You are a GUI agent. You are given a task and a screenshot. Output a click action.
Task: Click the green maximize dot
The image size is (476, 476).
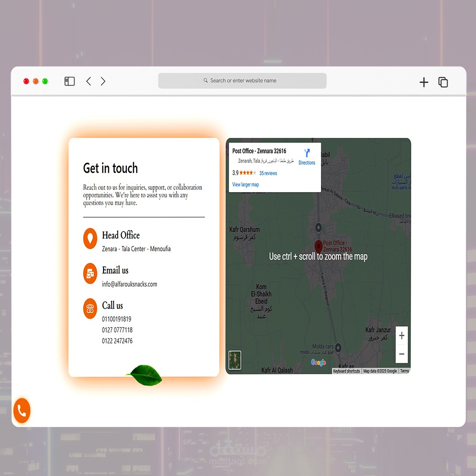(x=45, y=81)
